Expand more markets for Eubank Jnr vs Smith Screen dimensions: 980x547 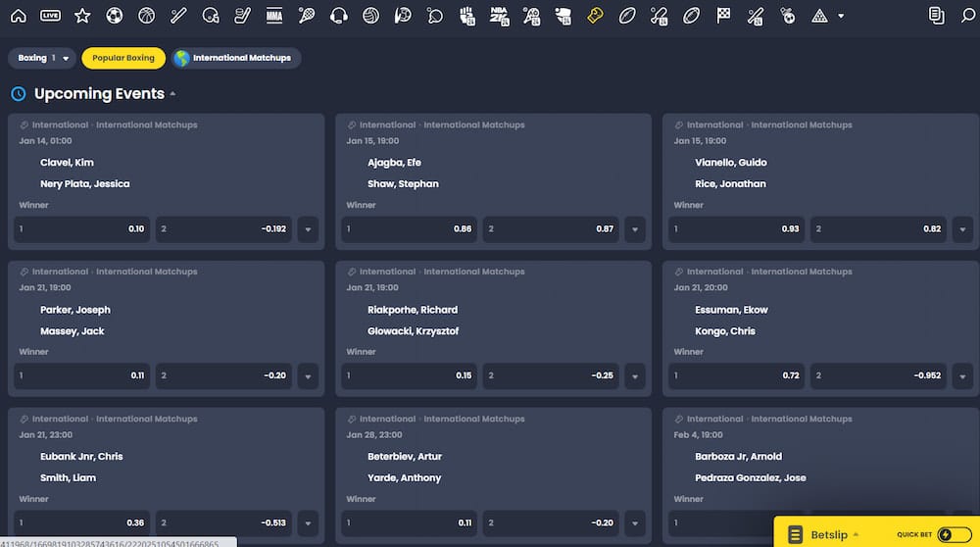tap(308, 523)
